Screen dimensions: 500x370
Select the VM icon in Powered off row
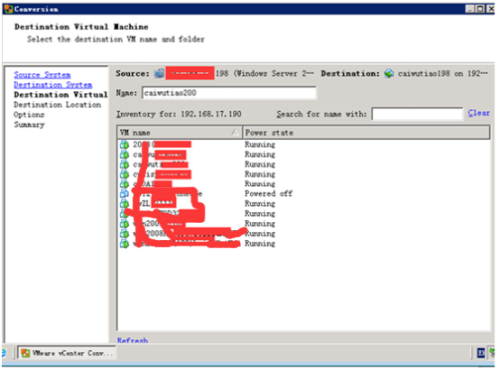tap(124, 194)
